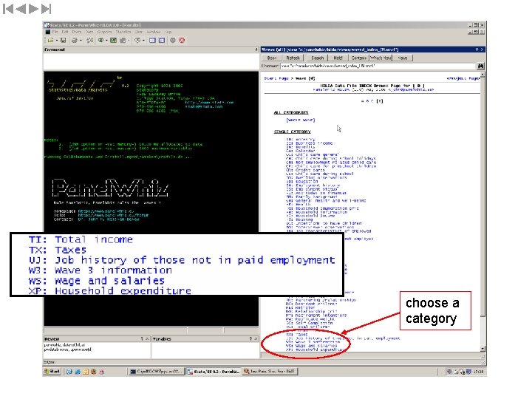Open the Statistics menu
This screenshot has height=399, width=532.
(123, 32)
